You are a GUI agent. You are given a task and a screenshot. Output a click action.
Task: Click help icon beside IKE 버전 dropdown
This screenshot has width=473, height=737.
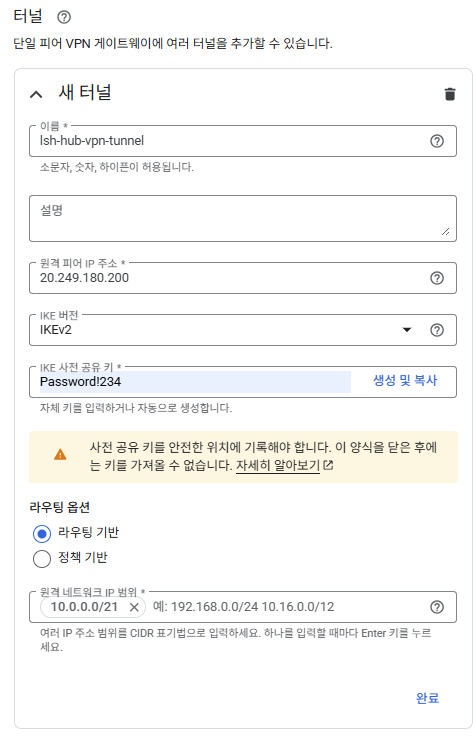coord(437,330)
